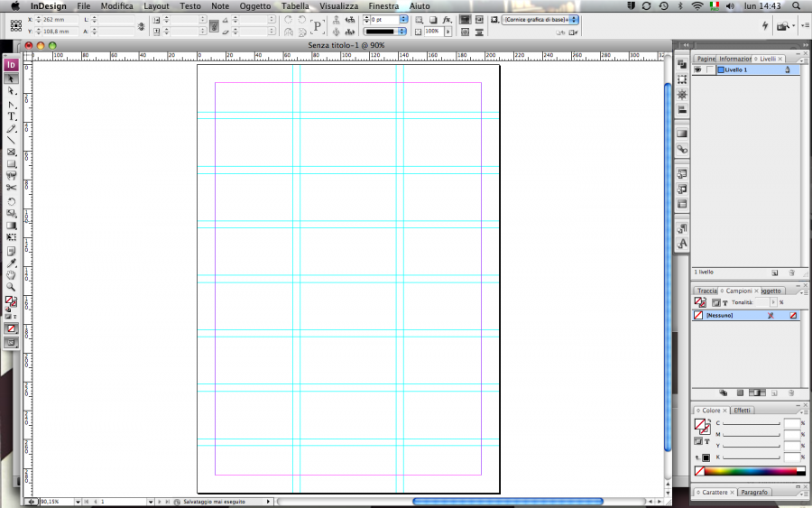The image size is (812, 508).
Task: Select the Scissors tool
Action: 12,188
